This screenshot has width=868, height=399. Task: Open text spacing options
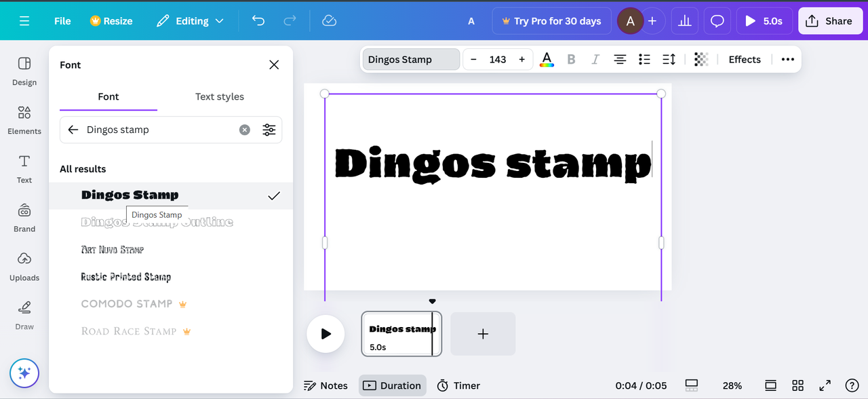pos(669,60)
